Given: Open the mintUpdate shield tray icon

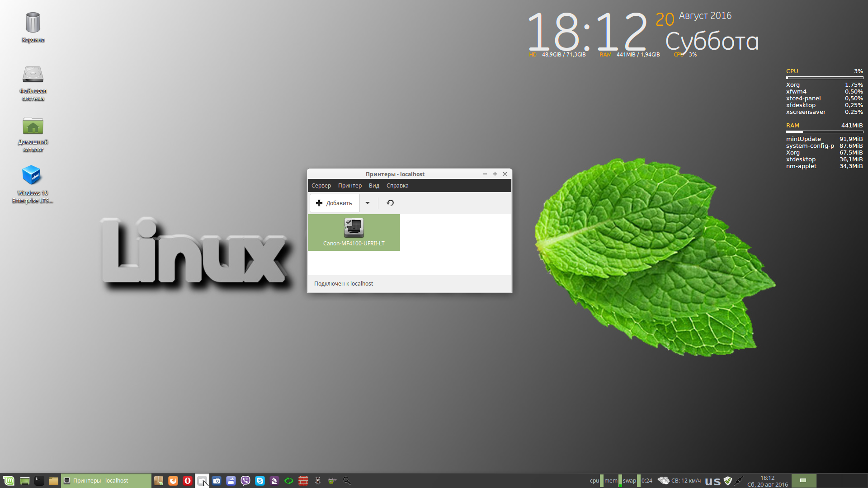Looking at the screenshot, I should coord(728,481).
